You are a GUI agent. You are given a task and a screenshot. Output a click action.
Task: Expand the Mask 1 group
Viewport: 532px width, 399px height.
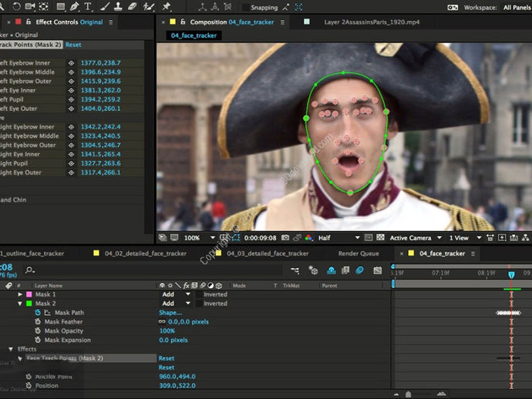(x=20, y=294)
